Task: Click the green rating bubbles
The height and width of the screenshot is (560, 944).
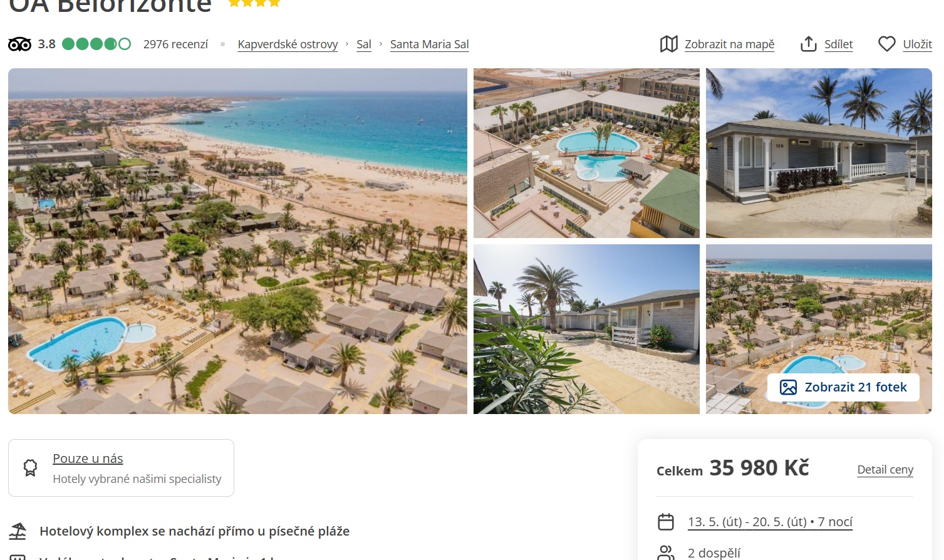Action: [96, 44]
